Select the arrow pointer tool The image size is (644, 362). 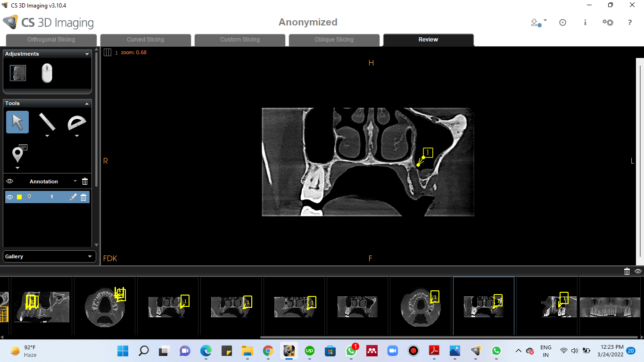[x=17, y=122]
